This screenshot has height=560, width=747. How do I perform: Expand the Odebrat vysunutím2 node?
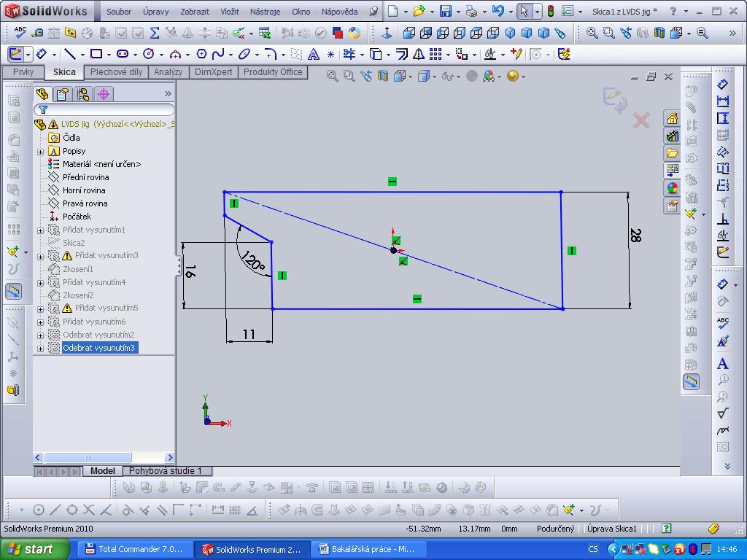pyautogui.click(x=41, y=335)
